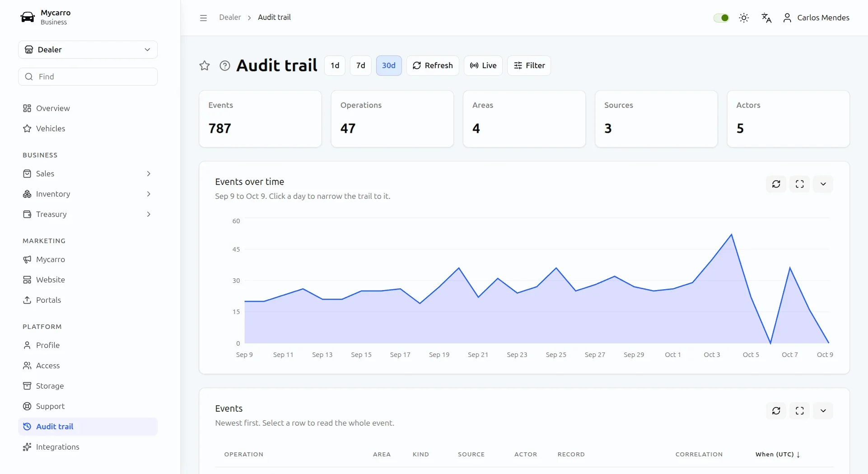
Task: Favorite Audit trail with the star icon
Action: (205, 66)
